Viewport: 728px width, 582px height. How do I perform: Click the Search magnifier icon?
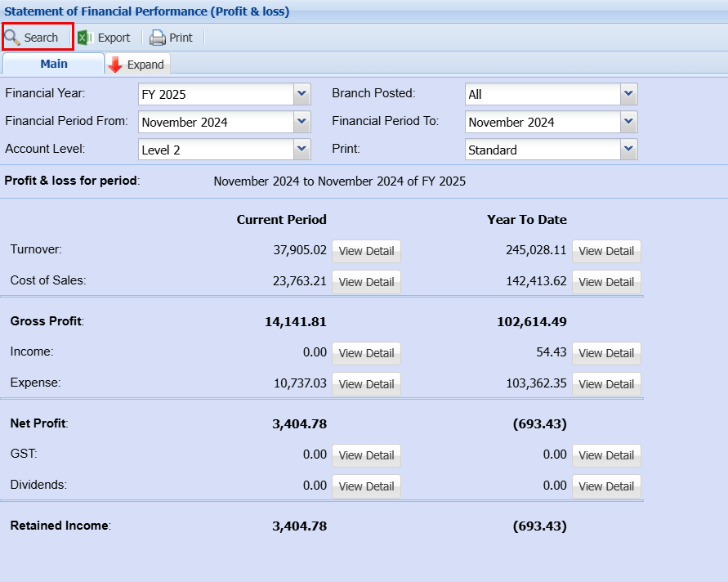point(13,38)
